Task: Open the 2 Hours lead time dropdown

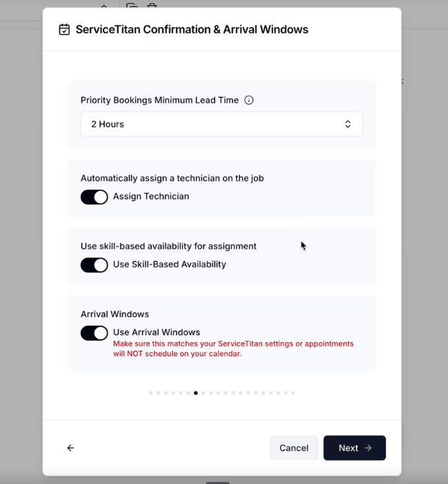Action: point(221,124)
